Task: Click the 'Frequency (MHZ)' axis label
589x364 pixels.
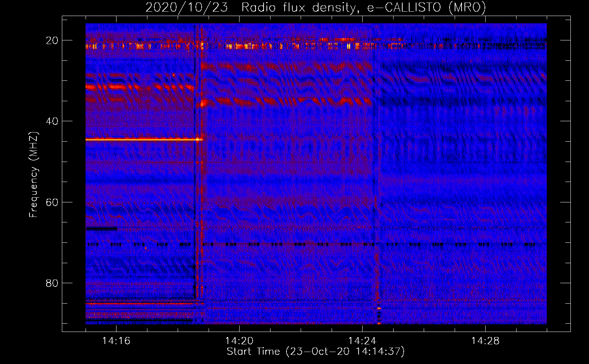Action: coord(33,175)
